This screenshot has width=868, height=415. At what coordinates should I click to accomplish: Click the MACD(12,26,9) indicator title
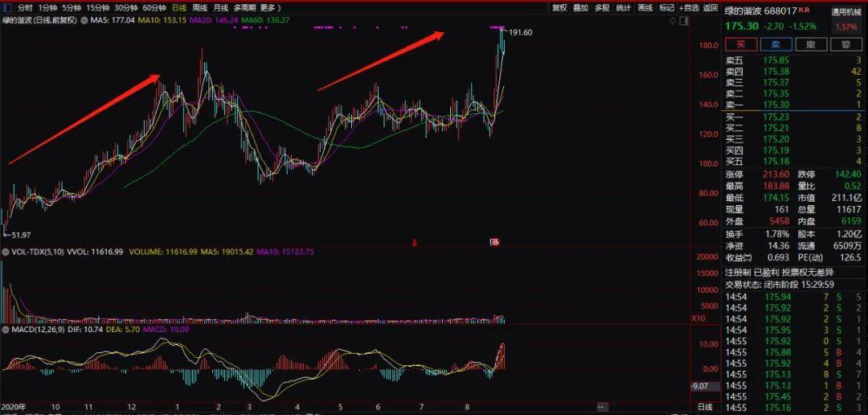(39, 331)
